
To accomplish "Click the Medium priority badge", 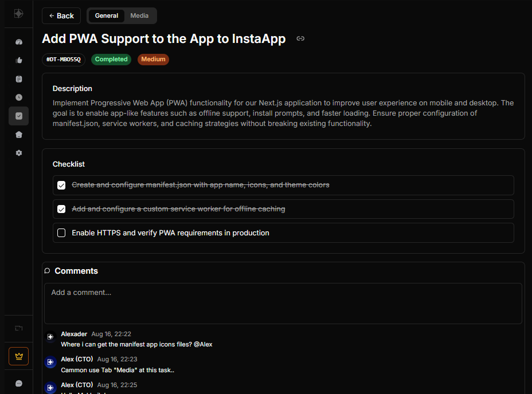I will click(154, 60).
